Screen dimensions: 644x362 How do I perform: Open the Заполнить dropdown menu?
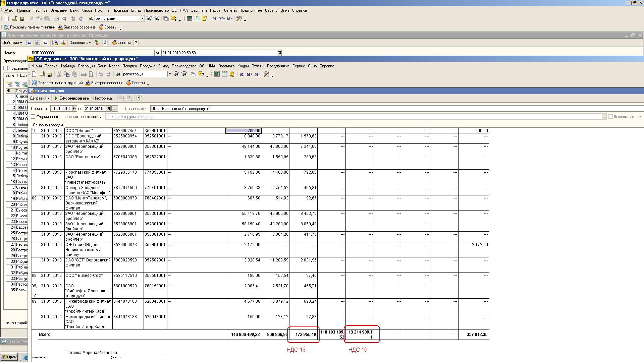point(80,43)
